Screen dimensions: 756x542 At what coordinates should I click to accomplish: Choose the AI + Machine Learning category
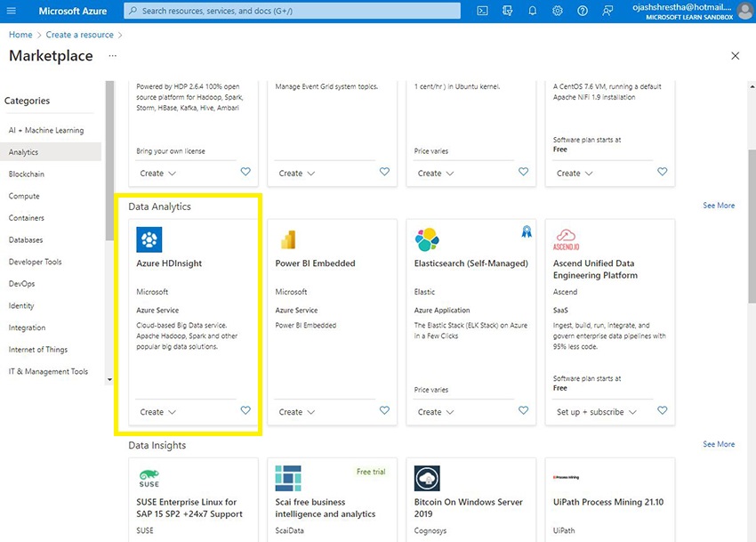click(46, 130)
